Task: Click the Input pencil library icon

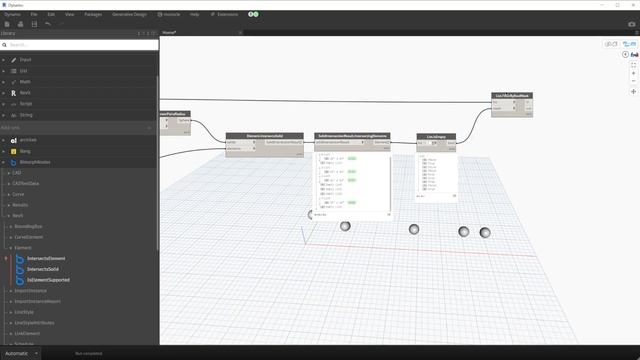Action: (13, 60)
